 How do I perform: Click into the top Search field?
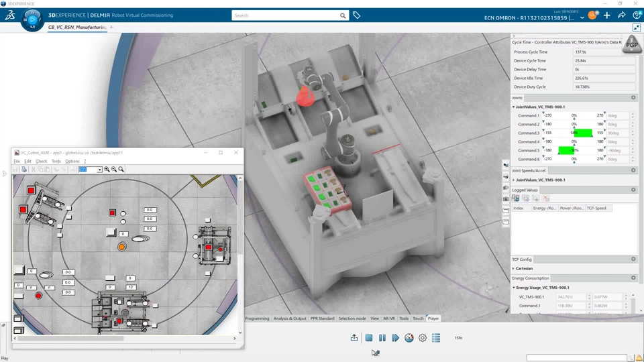pos(286,15)
